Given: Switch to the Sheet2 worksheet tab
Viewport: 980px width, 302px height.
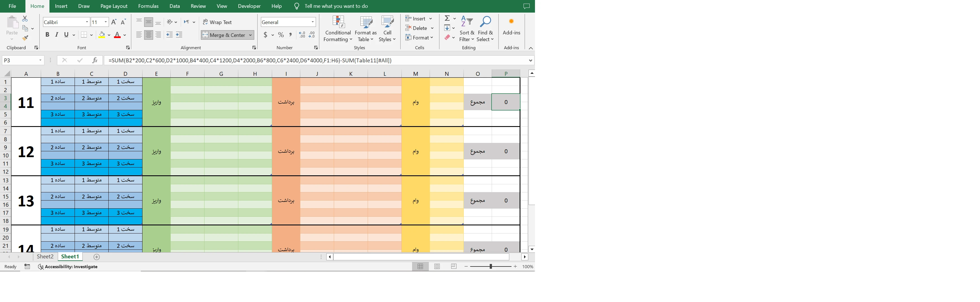Looking at the screenshot, I should (45, 257).
